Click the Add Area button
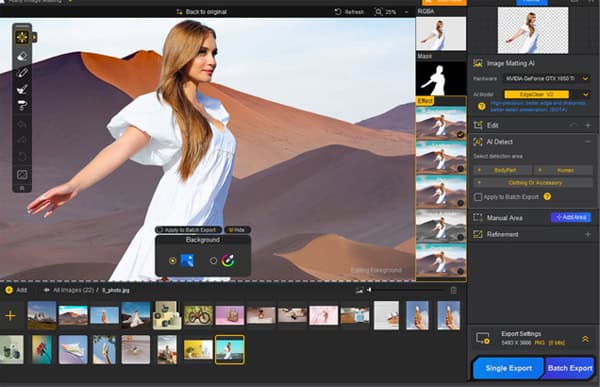 click(x=571, y=217)
